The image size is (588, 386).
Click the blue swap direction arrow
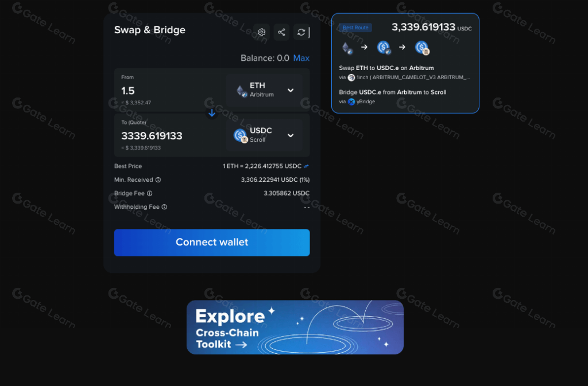click(212, 112)
